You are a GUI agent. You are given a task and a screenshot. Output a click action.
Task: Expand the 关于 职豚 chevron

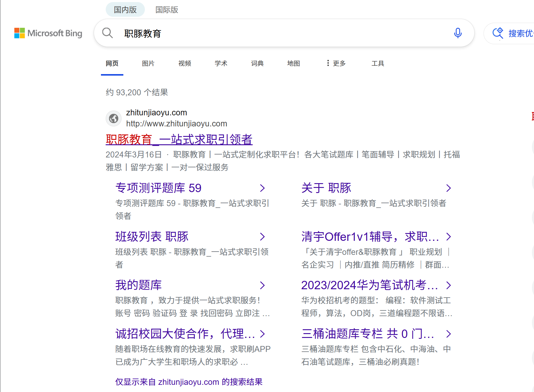(448, 188)
